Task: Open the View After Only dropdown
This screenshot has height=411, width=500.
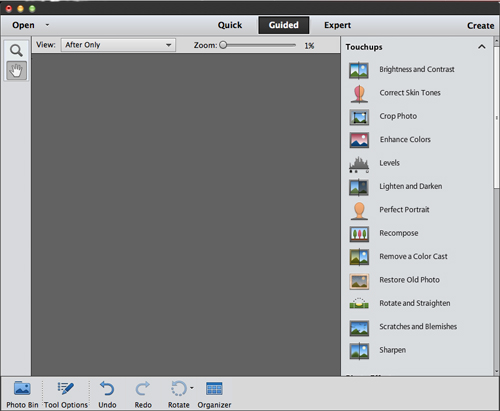Action: pos(118,45)
